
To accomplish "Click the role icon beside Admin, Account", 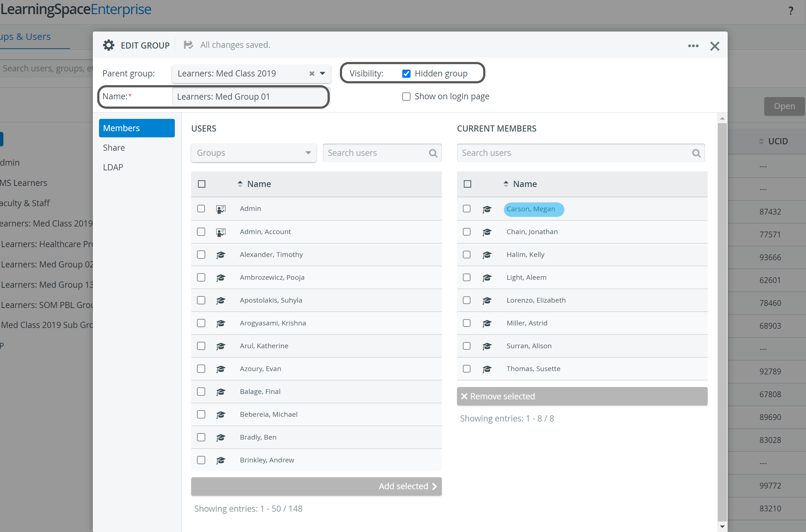I will [x=221, y=232].
